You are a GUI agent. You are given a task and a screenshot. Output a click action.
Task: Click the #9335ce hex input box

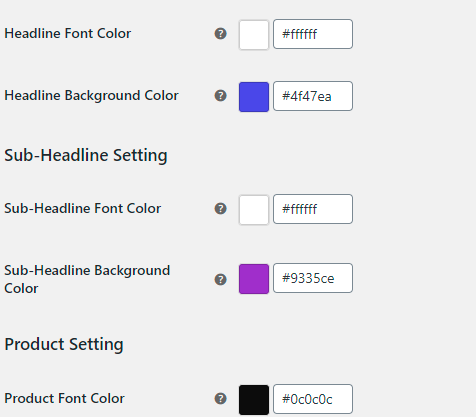(x=313, y=278)
